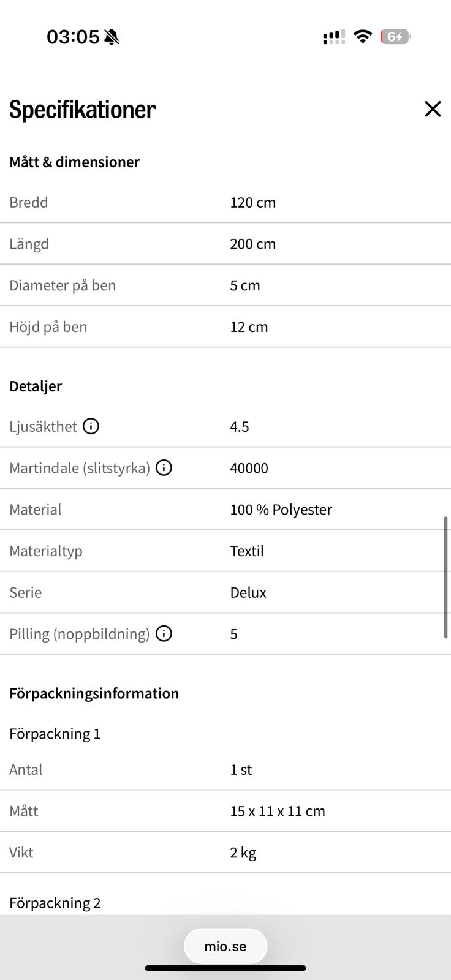
Task: Tap the Förpackningsinformation section heading
Action: click(x=94, y=693)
